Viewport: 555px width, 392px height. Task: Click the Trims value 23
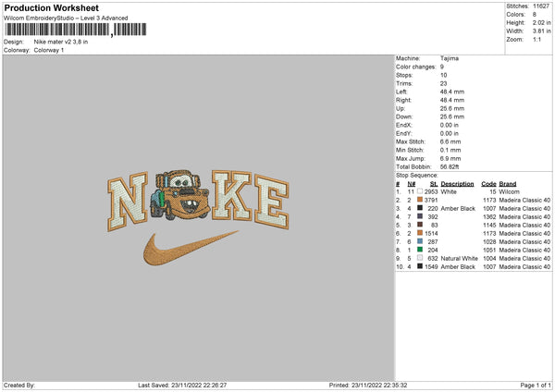point(443,83)
